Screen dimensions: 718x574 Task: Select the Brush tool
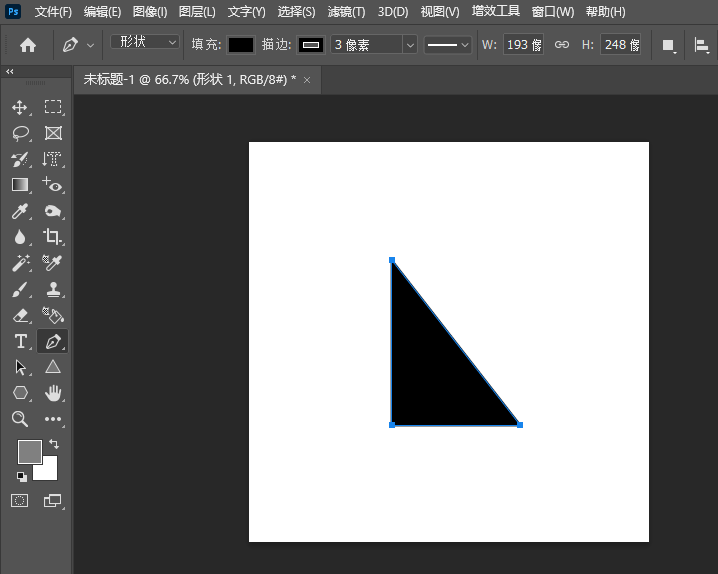pyautogui.click(x=20, y=289)
